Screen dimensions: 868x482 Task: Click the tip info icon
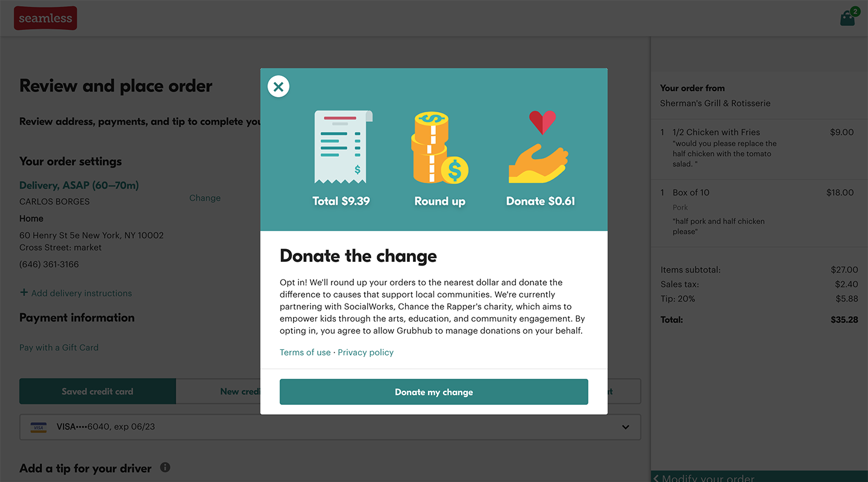165,467
